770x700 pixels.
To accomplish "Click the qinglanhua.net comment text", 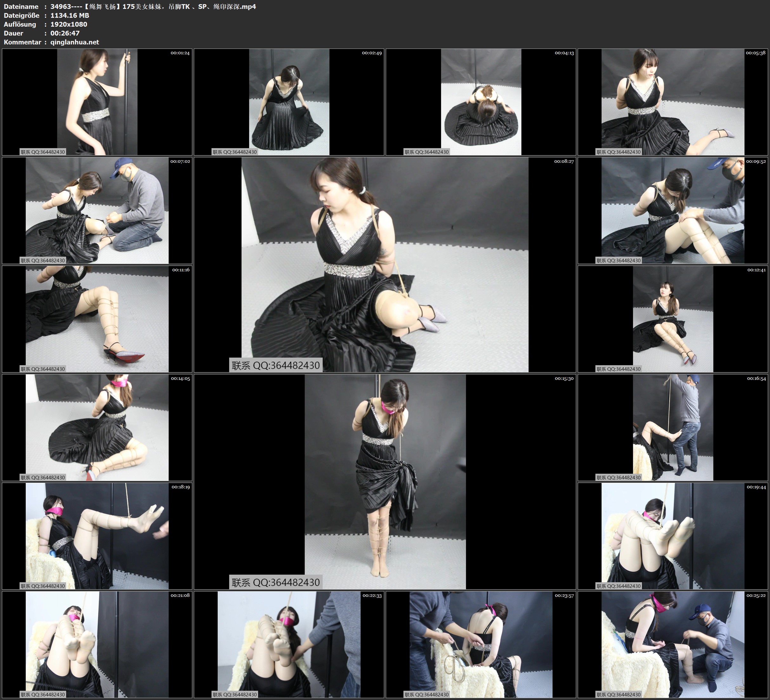I will [x=75, y=42].
